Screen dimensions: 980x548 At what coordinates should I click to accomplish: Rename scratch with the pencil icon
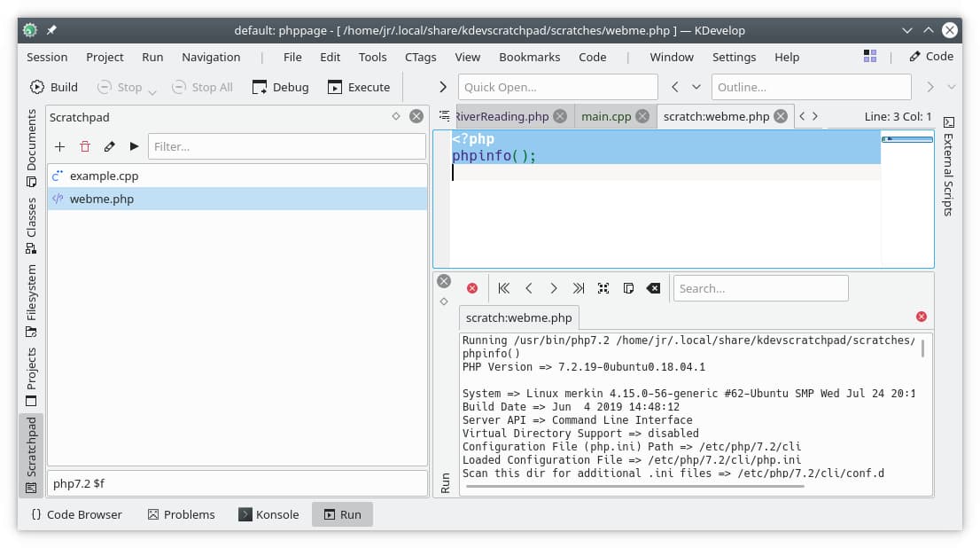[x=109, y=146]
